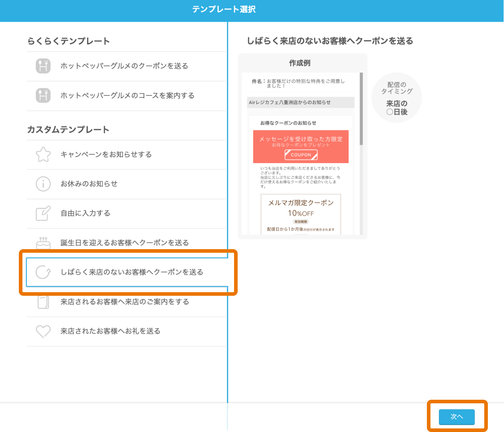
Task: Click the circular refresh arrow icon
Action: coord(43,272)
